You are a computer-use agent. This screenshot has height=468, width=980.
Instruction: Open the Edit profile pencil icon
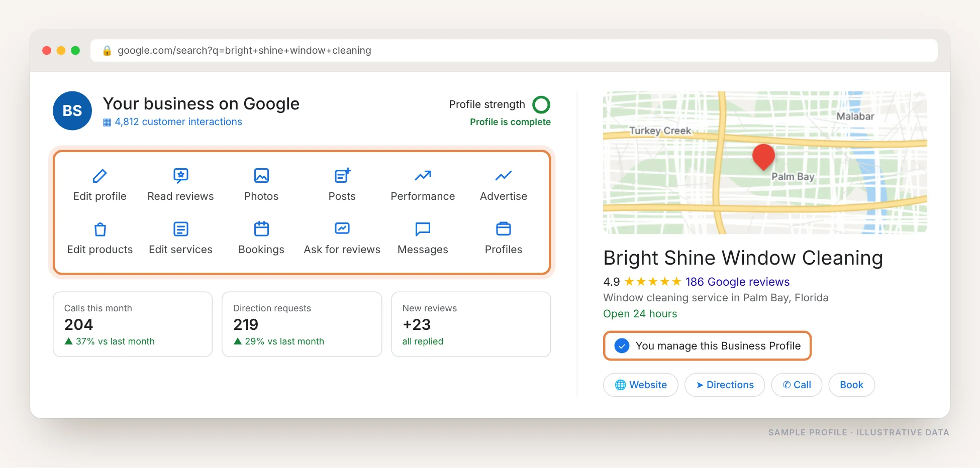(x=100, y=176)
